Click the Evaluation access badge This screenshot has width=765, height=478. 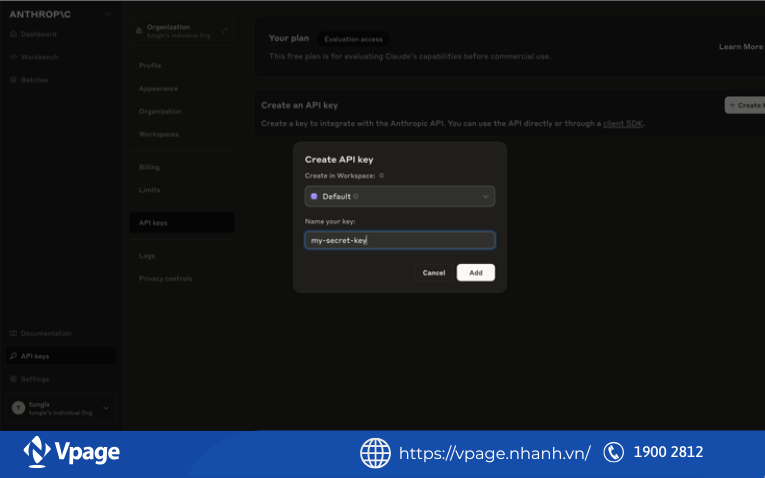pos(353,40)
